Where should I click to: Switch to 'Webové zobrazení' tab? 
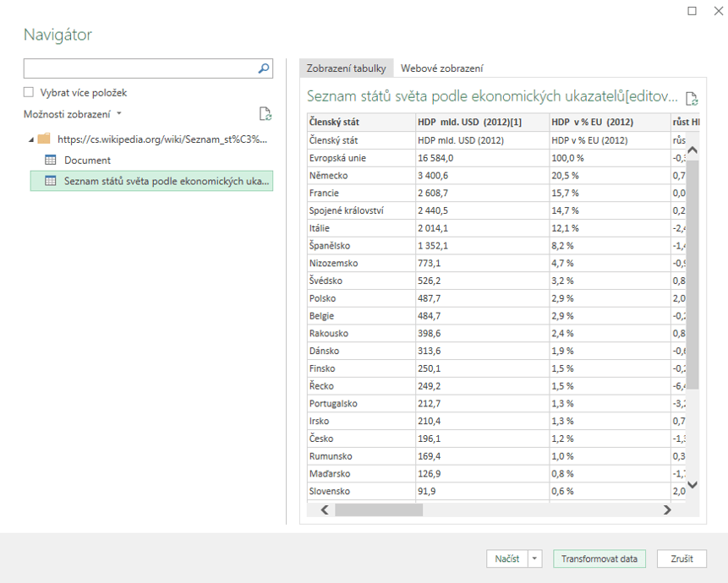coord(441,69)
